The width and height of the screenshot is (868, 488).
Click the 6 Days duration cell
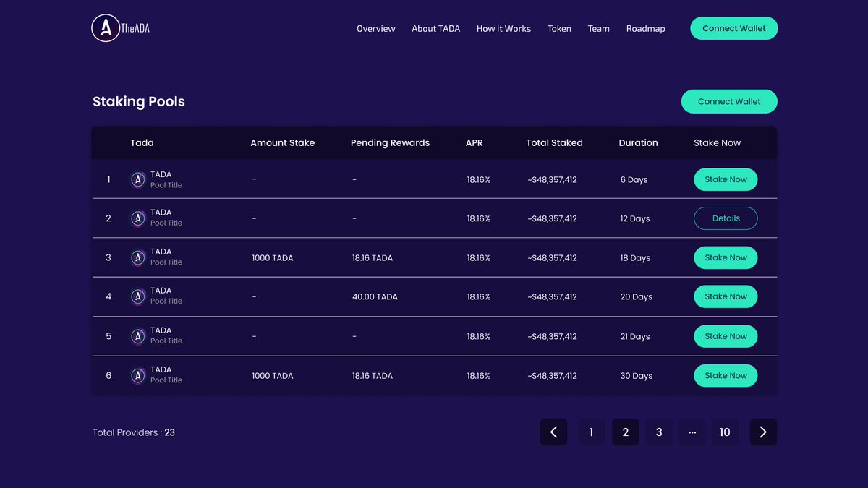(x=634, y=180)
